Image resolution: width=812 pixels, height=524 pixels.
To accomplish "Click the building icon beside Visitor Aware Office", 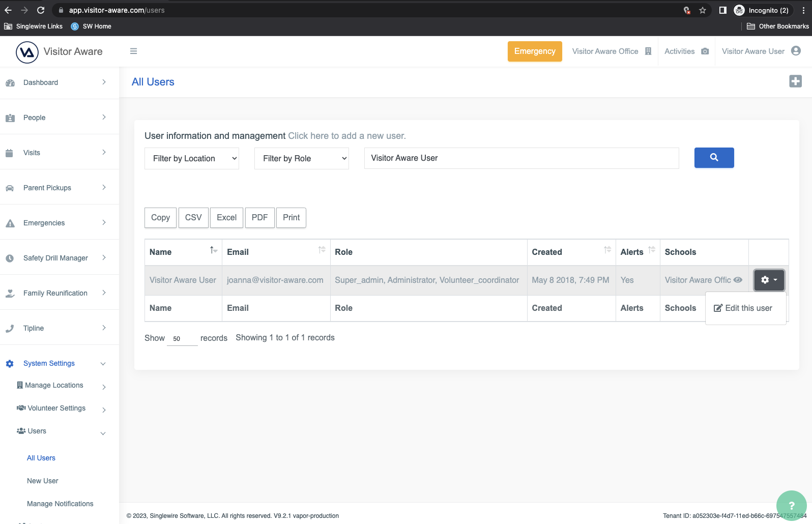I will tap(648, 51).
